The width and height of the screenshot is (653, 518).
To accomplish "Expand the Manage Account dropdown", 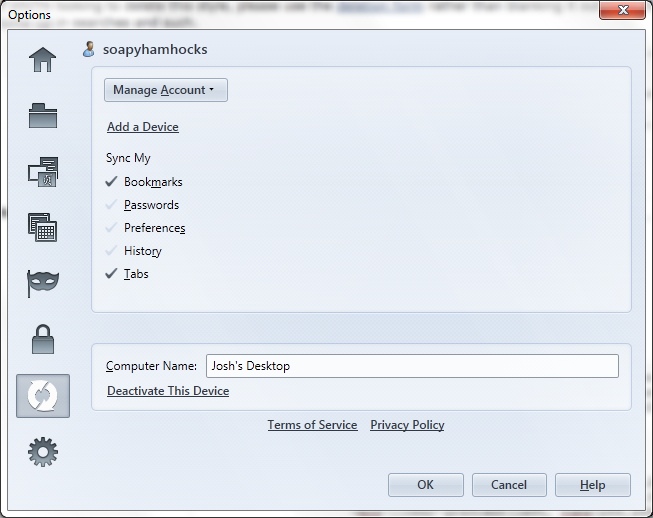I will pyautogui.click(x=166, y=90).
